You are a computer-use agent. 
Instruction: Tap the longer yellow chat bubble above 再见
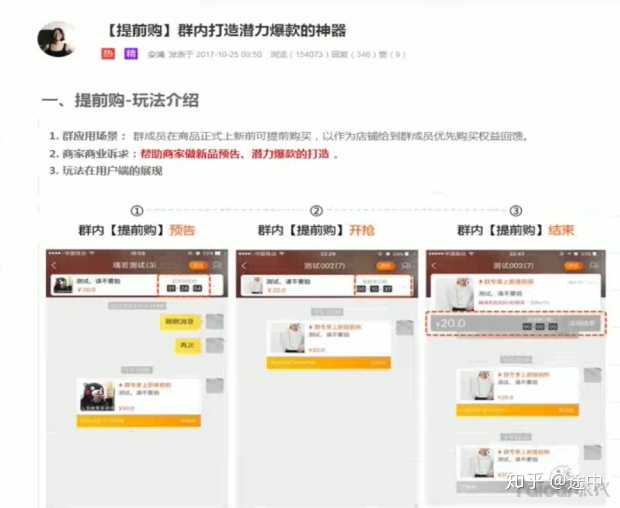[180, 322]
